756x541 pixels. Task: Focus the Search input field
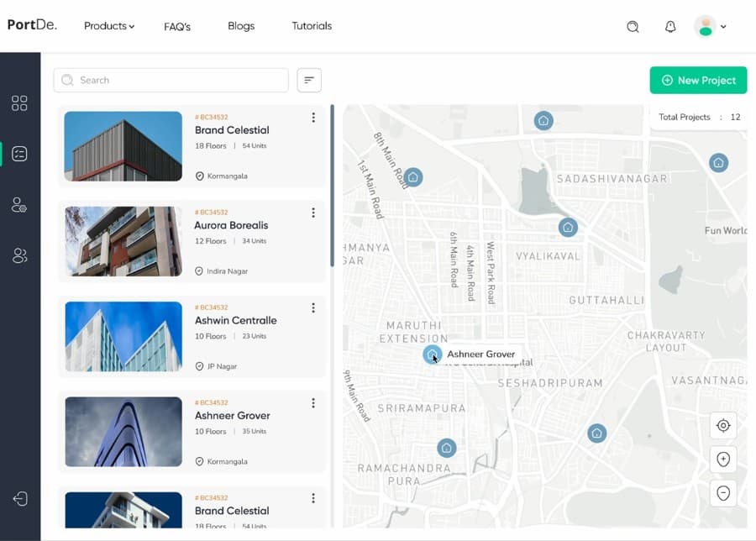171,80
